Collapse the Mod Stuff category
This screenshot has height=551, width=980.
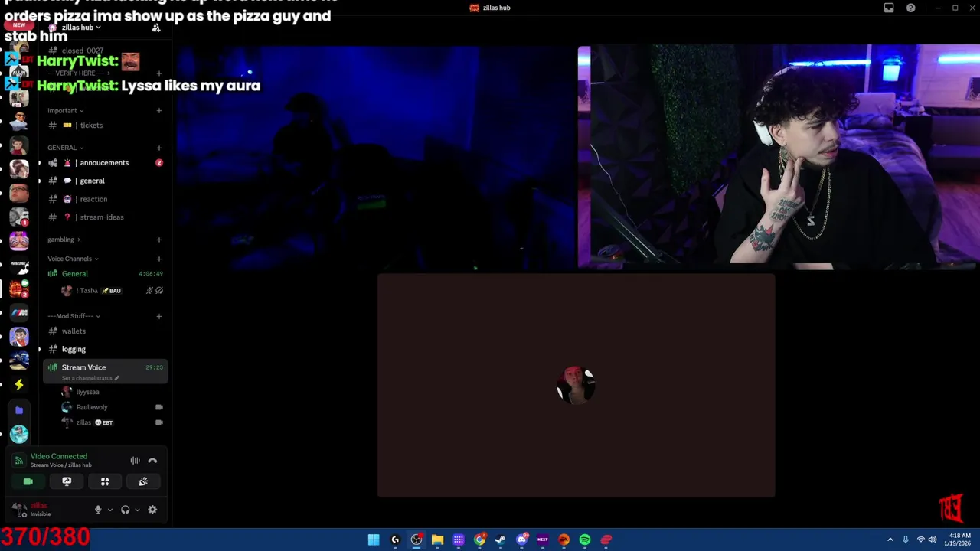[x=73, y=316]
